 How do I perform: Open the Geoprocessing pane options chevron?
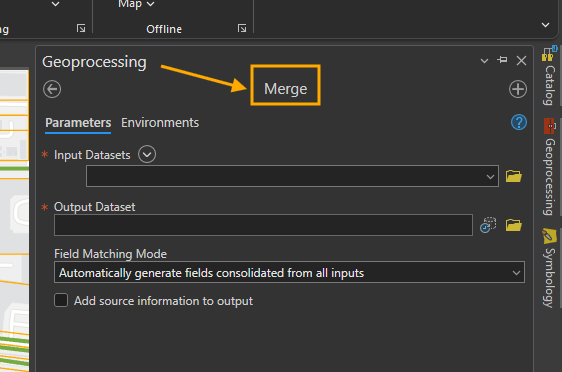coord(484,61)
